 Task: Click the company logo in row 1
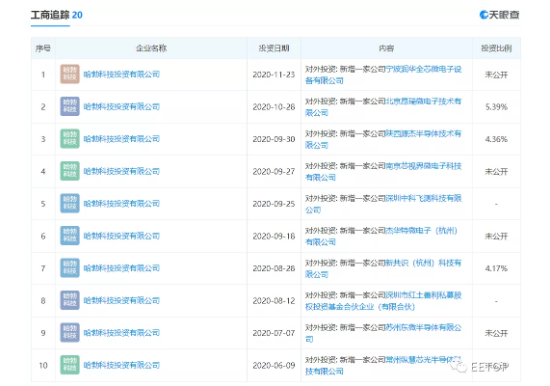70,74
